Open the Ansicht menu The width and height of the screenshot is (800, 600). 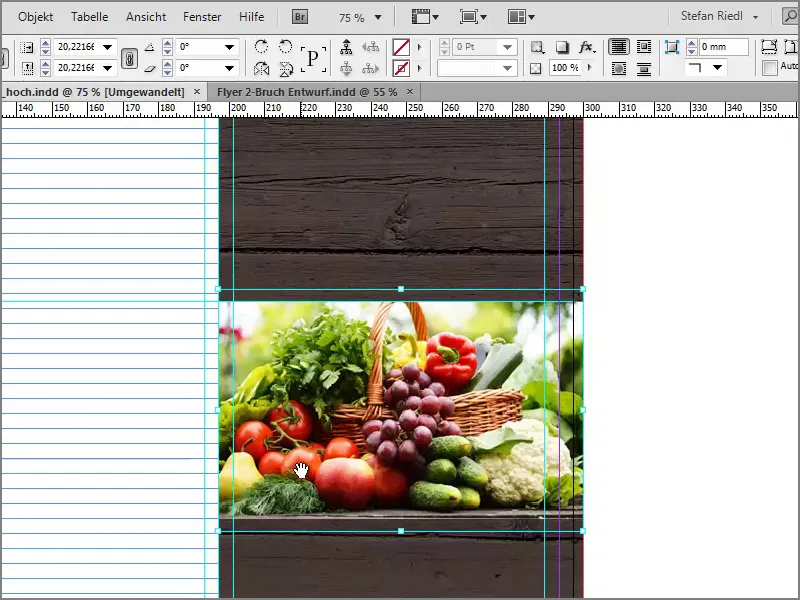(x=146, y=17)
